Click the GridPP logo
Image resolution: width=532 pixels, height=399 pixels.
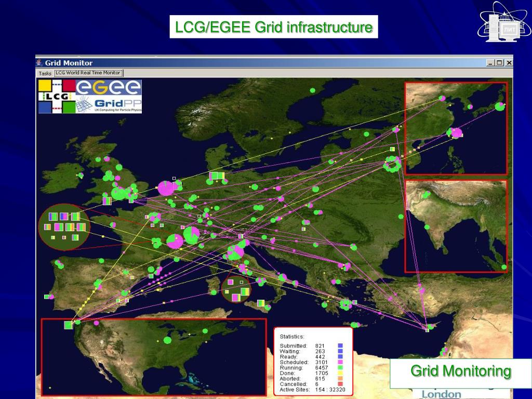(109, 104)
